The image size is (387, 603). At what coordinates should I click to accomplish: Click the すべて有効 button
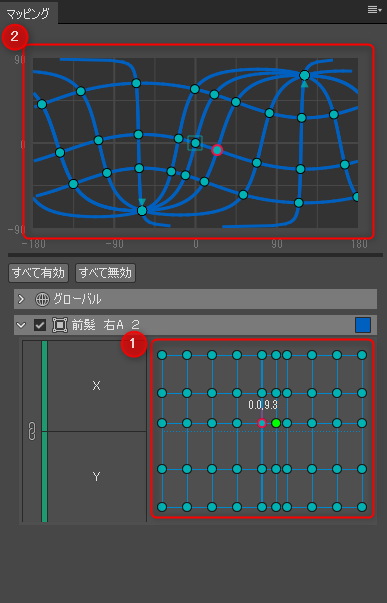(38, 273)
